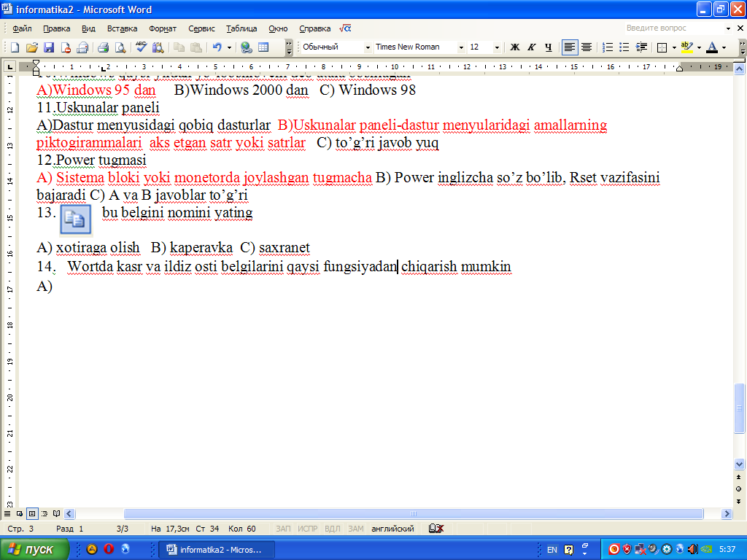Screen dimensions: 747x560
Task: Create a new blank document
Action: coord(15,47)
